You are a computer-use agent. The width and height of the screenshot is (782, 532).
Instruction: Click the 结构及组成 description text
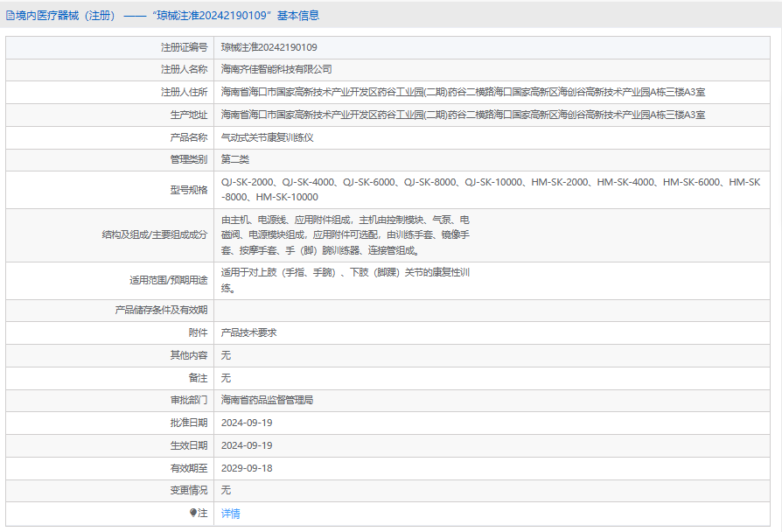click(346, 234)
